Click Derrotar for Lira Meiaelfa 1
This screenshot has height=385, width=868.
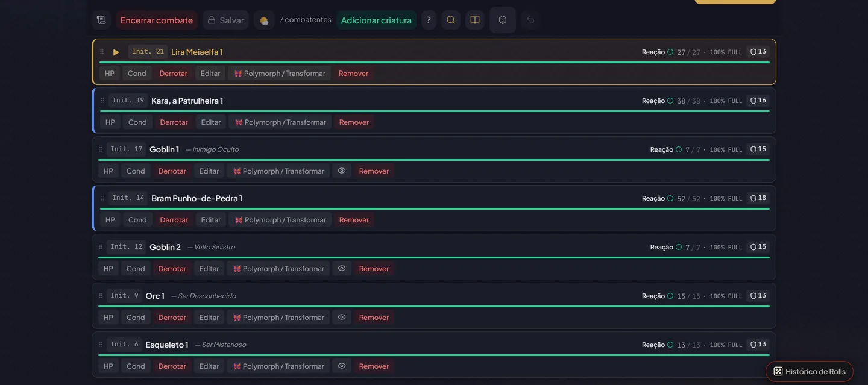click(x=173, y=73)
